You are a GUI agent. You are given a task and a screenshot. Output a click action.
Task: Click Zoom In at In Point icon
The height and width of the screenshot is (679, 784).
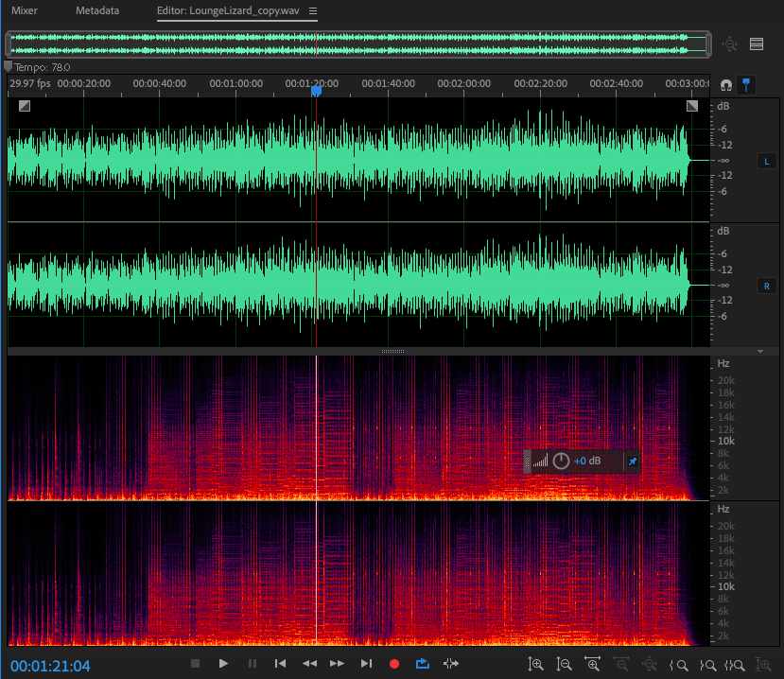[x=678, y=665]
